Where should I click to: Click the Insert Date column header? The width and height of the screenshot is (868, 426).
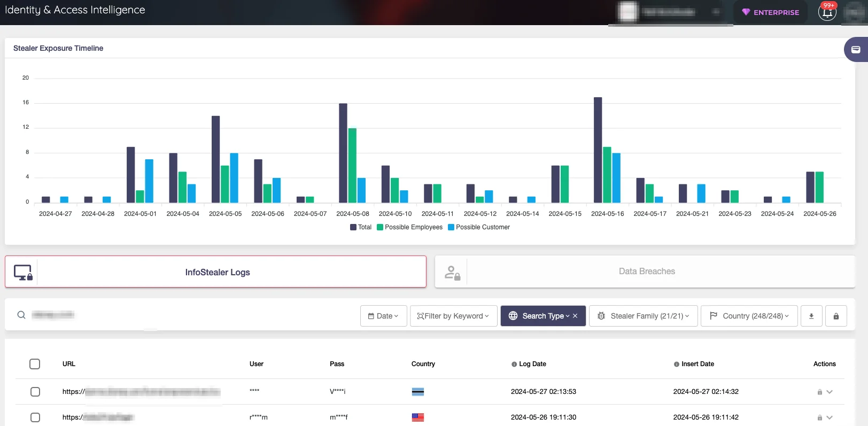pyautogui.click(x=697, y=364)
